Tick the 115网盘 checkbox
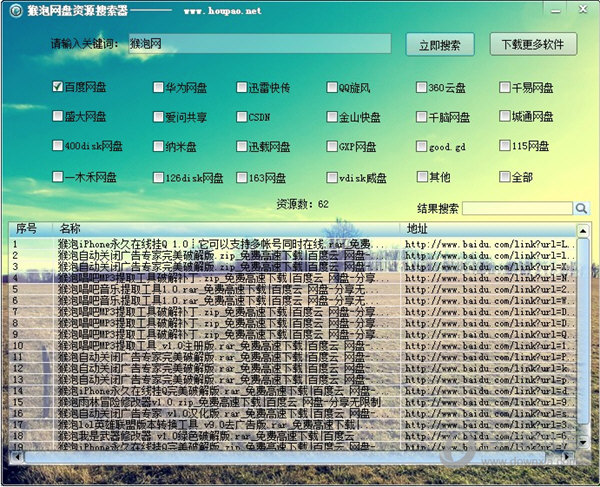The height and width of the screenshot is (487, 600). (505, 145)
